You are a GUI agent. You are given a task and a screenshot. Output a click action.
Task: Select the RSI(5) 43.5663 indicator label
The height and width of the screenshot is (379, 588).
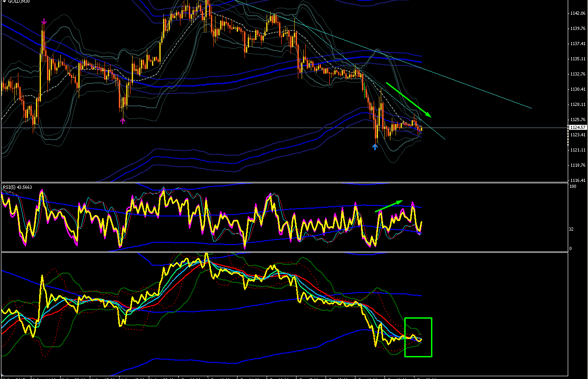click(18, 187)
